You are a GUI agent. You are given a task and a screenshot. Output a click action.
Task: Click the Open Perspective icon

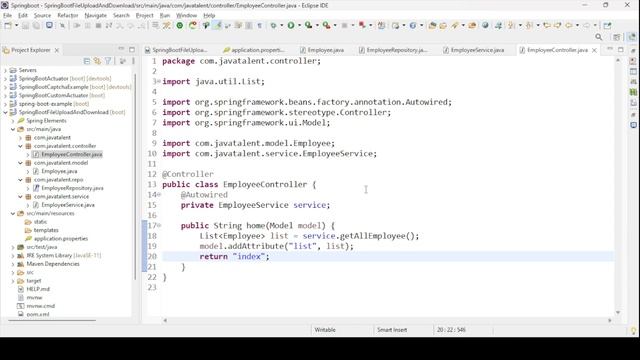[616, 37]
